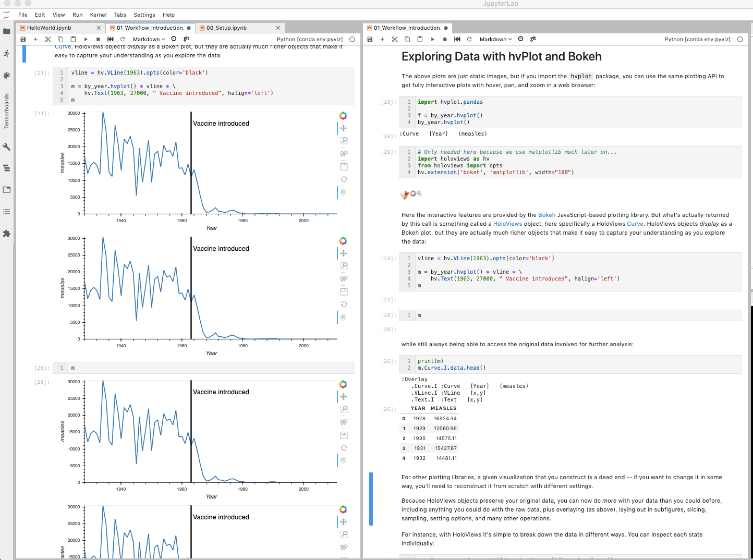This screenshot has width=753, height=560.
Task: Collapse the active cell using blue bar in right notebook
Action: 371,499
